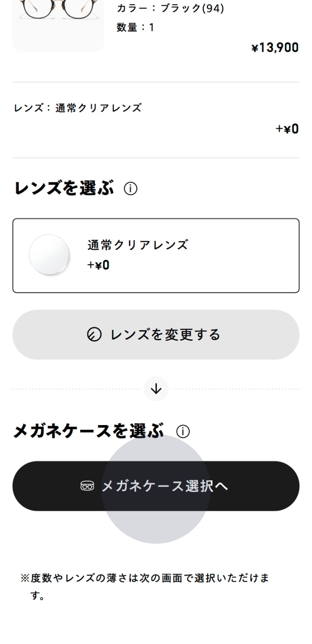Click the +¥0 price inside lens card
Image resolution: width=312 pixels, height=644 pixels.
click(99, 265)
